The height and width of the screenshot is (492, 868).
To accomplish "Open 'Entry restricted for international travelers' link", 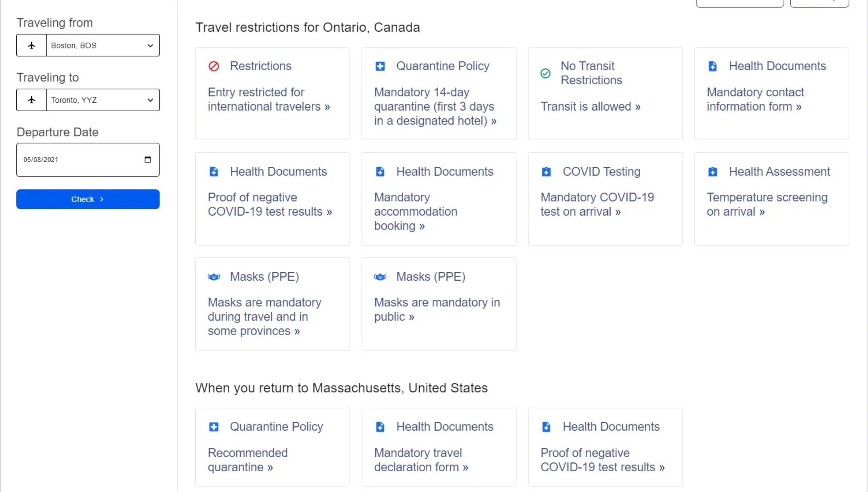I will [x=269, y=100].
